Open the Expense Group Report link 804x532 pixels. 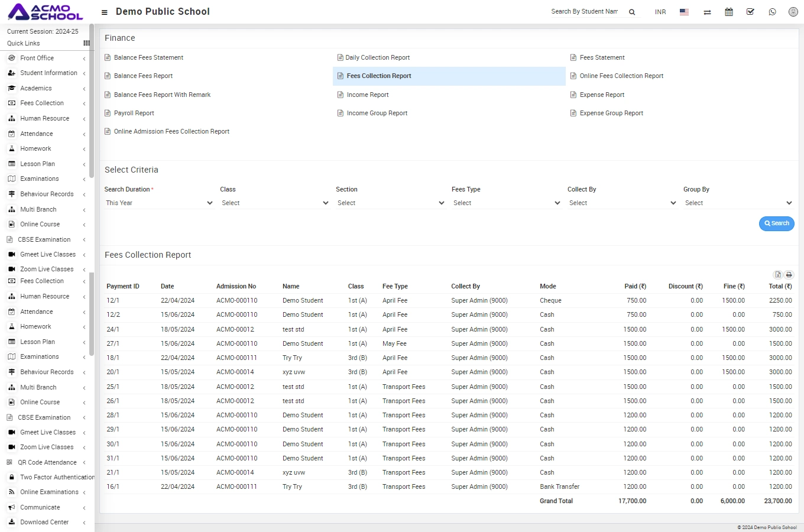click(x=611, y=113)
